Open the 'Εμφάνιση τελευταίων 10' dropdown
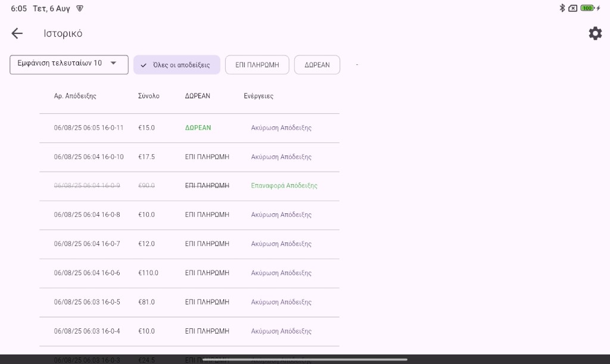This screenshot has width=610, height=364. 69,64
